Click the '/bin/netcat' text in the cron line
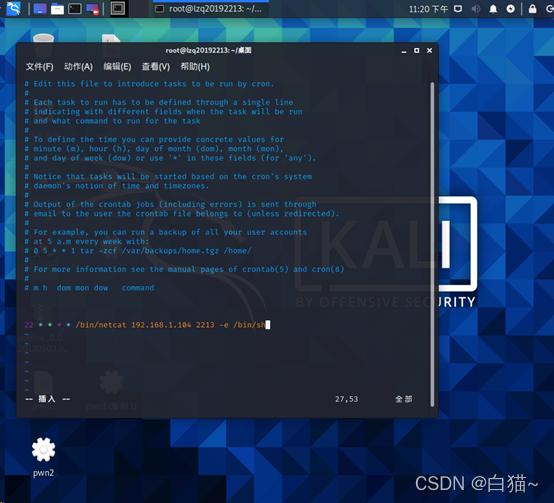Screen dimensions: 554x503 (x=100, y=325)
